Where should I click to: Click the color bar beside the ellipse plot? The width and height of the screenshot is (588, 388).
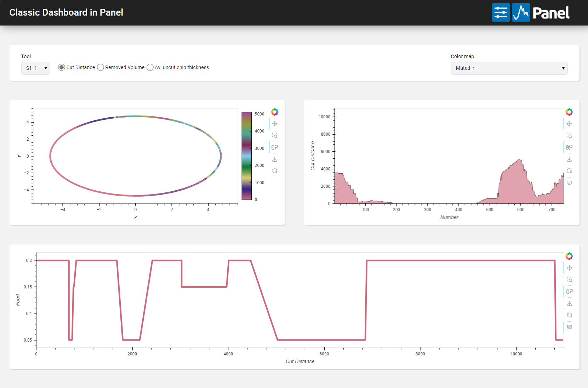246,156
